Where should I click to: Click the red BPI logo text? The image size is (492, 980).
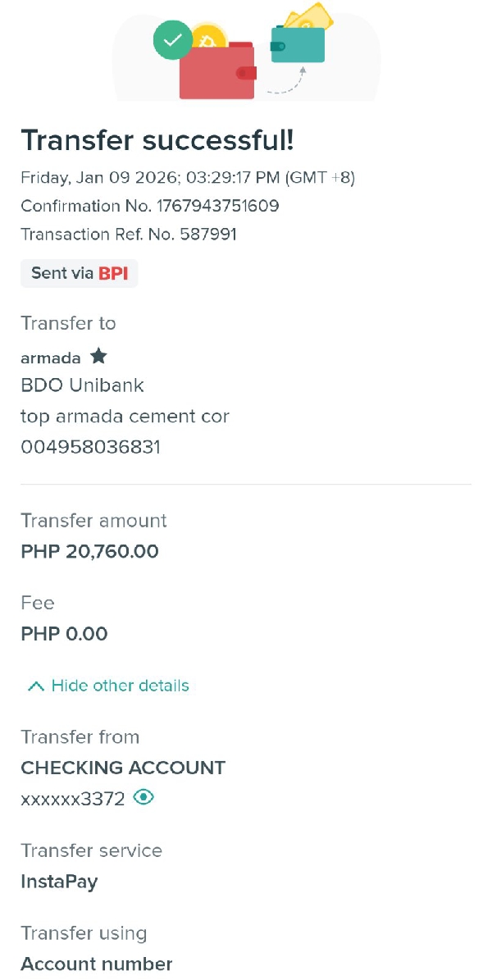pyautogui.click(x=113, y=273)
